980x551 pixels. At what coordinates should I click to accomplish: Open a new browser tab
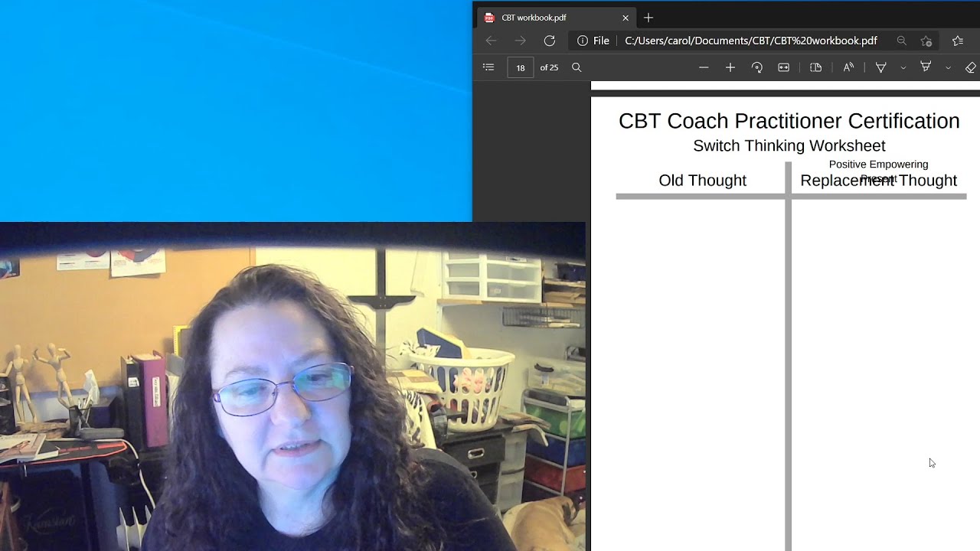(x=648, y=18)
